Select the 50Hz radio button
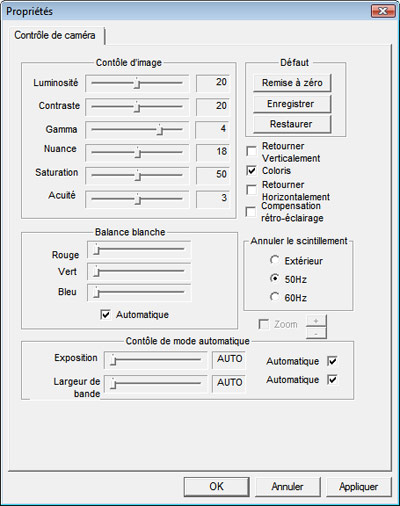This screenshot has height=506, width=400. point(275,278)
